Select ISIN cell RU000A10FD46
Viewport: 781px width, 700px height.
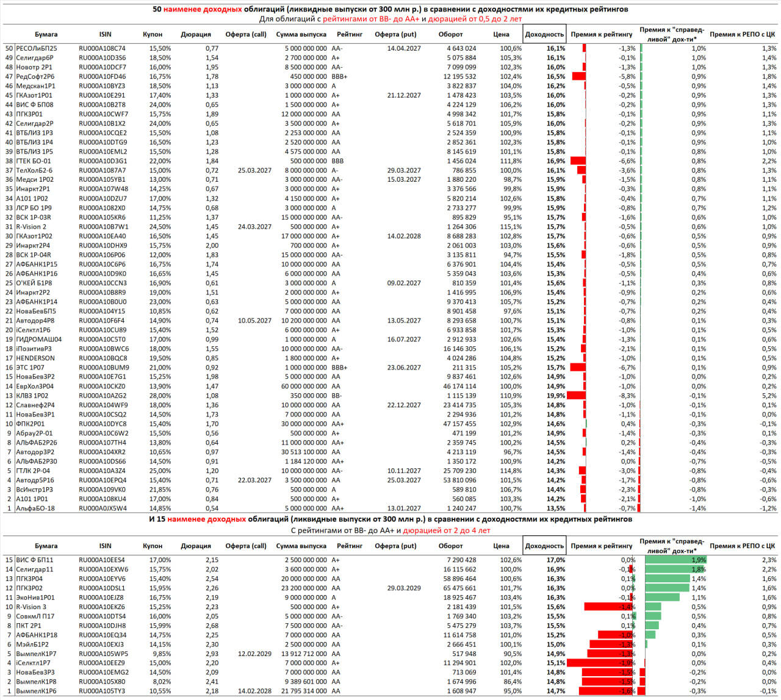click(x=103, y=76)
